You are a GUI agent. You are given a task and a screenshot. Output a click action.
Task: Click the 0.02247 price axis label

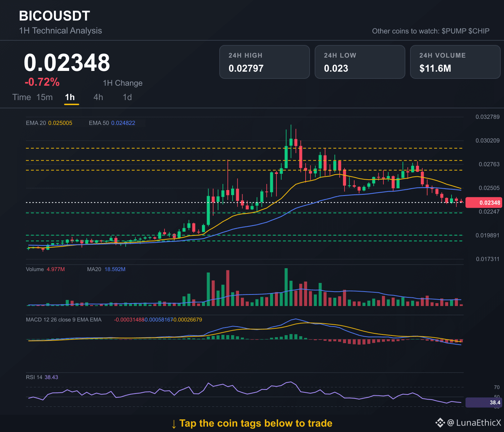point(489,212)
